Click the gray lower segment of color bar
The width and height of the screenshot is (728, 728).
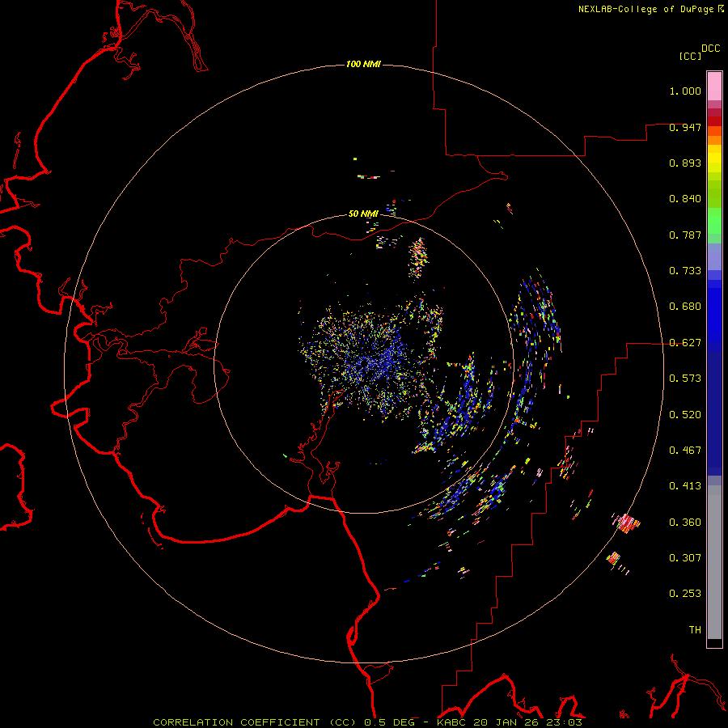click(714, 562)
